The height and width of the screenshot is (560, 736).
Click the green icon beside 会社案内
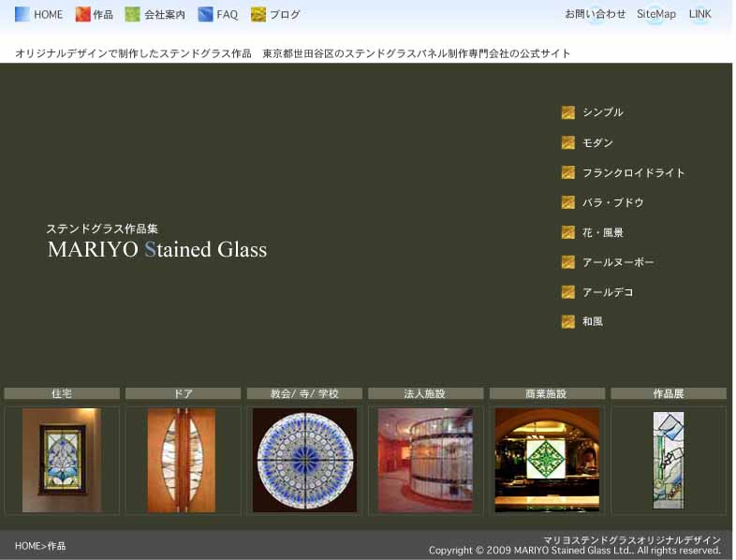tap(132, 14)
